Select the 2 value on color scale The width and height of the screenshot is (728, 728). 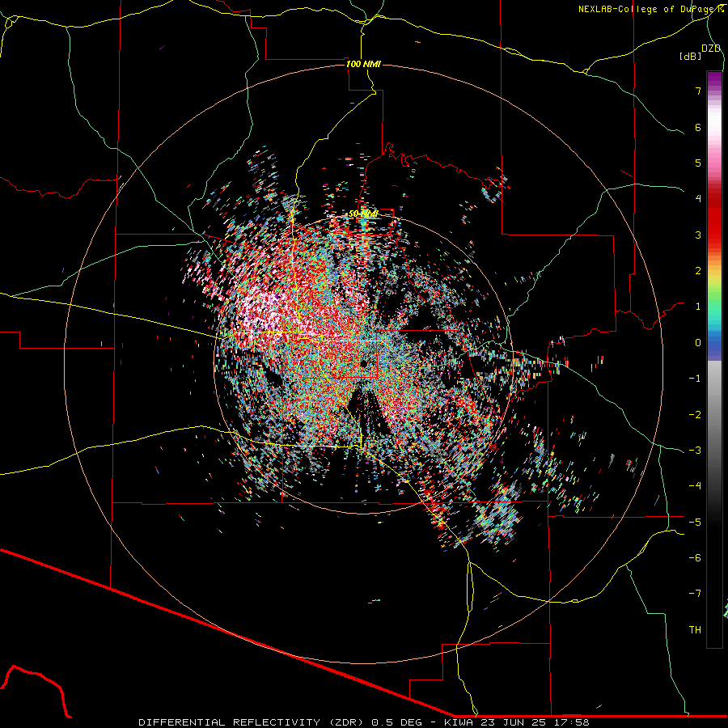point(698,271)
